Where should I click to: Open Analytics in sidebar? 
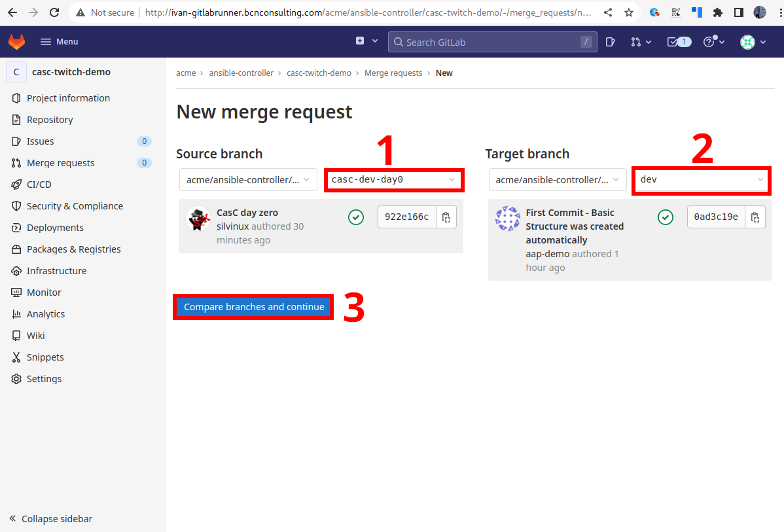(x=46, y=313)
